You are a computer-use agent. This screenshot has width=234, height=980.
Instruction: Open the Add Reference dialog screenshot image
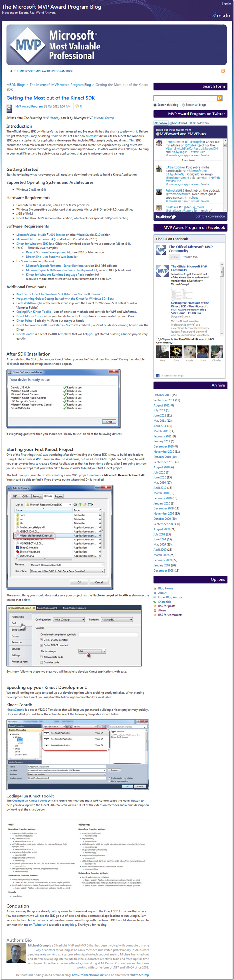click(x=60, y=537)
